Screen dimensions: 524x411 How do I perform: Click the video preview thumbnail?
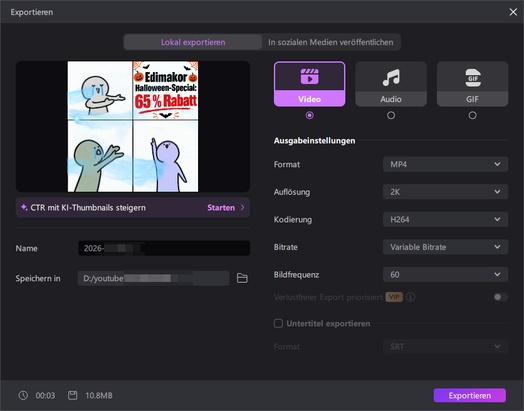(133, 126)
